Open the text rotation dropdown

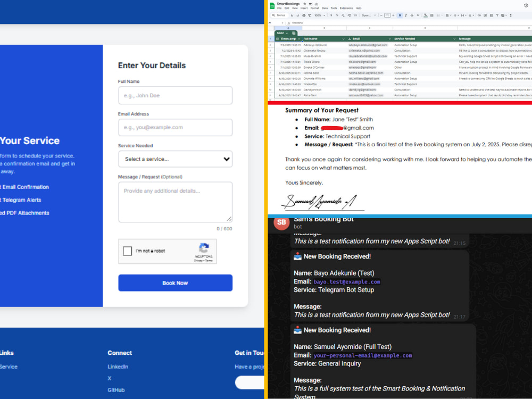(x=471, y=15)
